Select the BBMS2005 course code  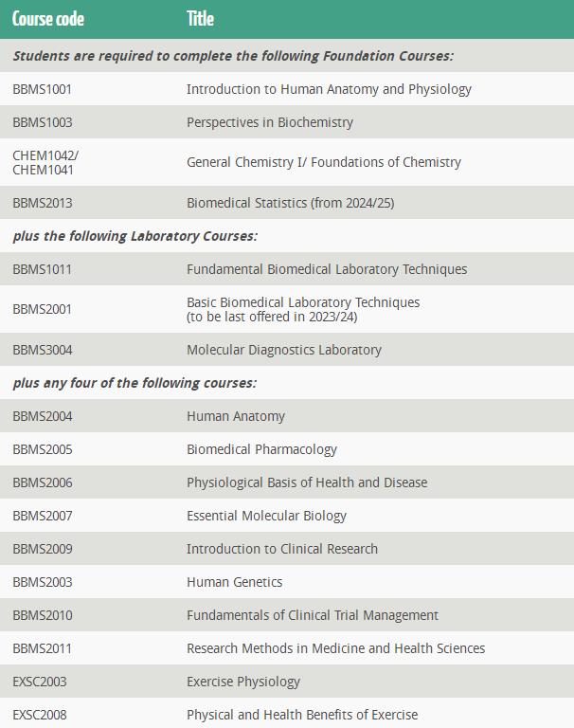(43, 449)
